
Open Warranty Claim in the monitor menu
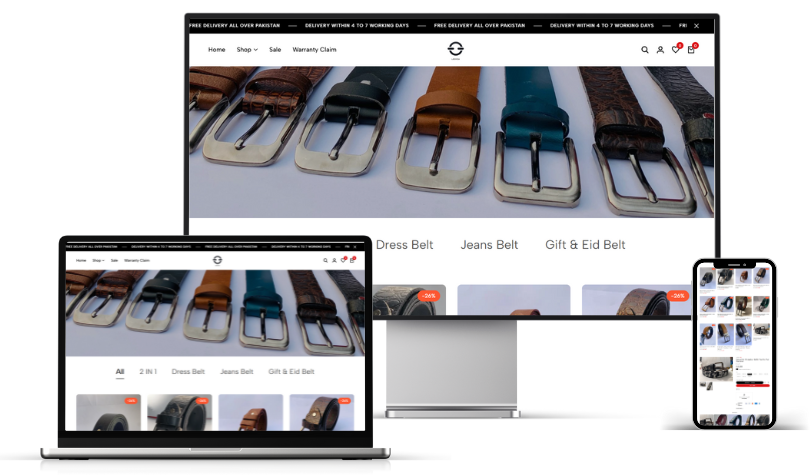[314, 49]
